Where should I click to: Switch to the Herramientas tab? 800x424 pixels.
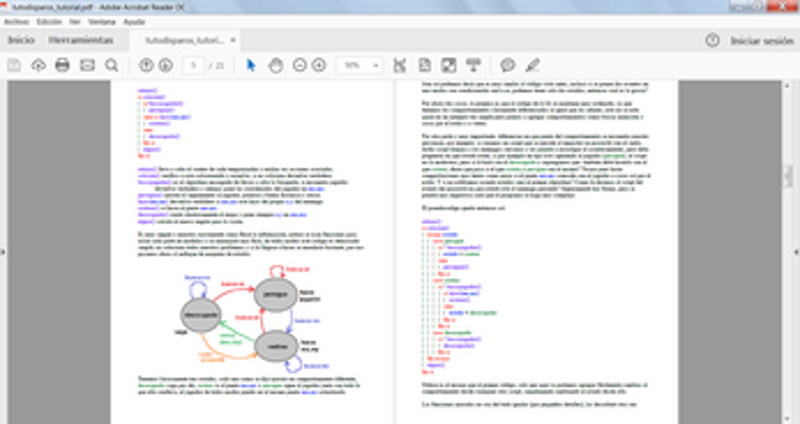click(x=81, y=40)
